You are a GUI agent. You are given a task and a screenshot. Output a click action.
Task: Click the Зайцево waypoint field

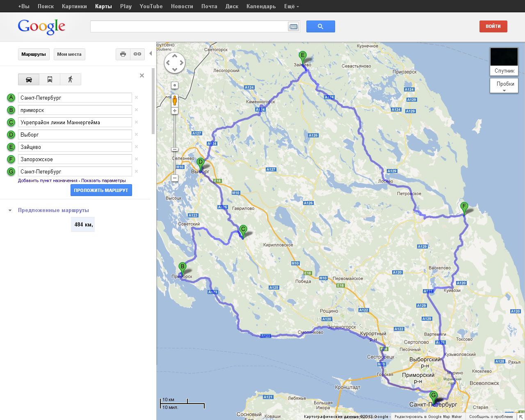tap(75, 147)
